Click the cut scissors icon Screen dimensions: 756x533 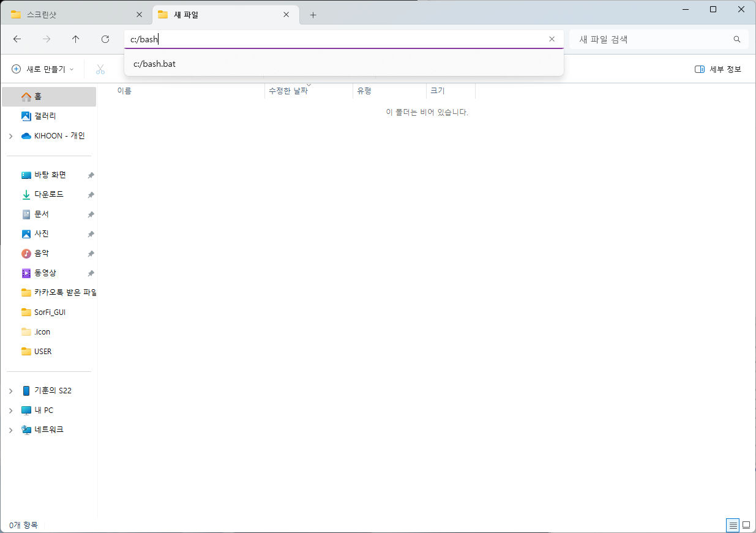[100, 69]
